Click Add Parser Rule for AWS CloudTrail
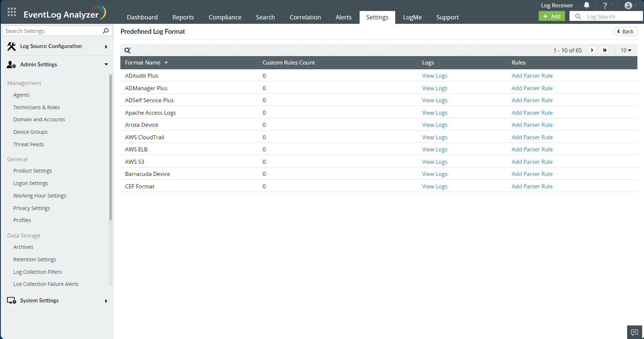The width and height of the screenshot is (644, 339). point(532,137)
